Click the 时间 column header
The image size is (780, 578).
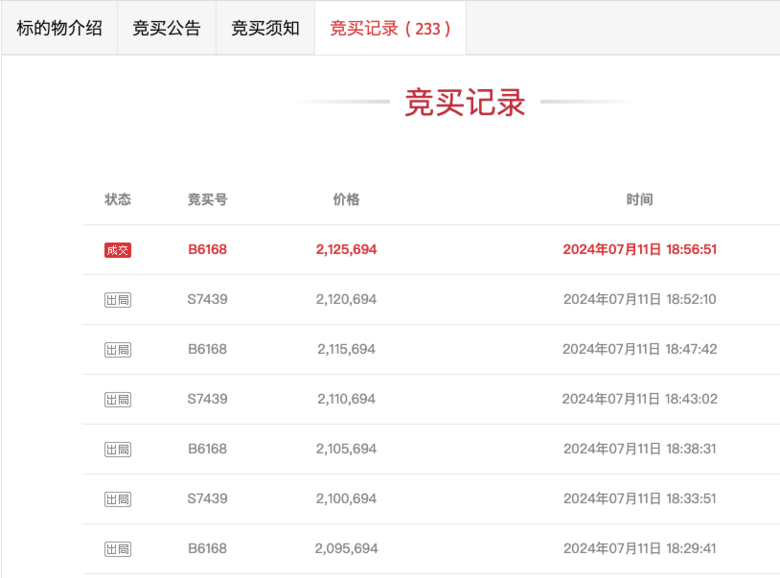(x=640, y=200)
